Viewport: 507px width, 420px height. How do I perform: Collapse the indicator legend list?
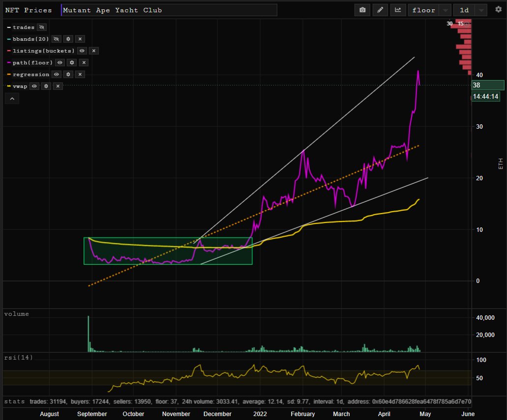click(x=12, y=99)
